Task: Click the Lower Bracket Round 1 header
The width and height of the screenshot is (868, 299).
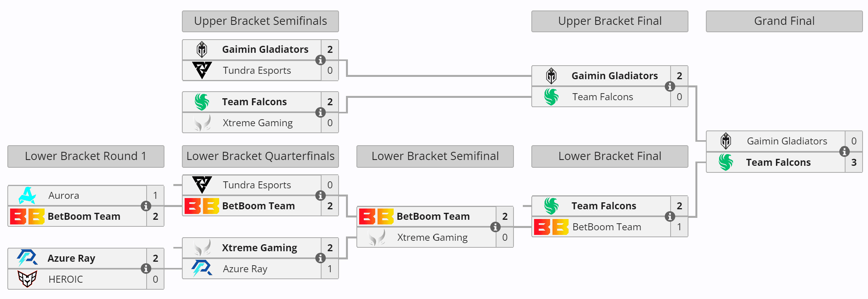Action: tap(86, 156)
